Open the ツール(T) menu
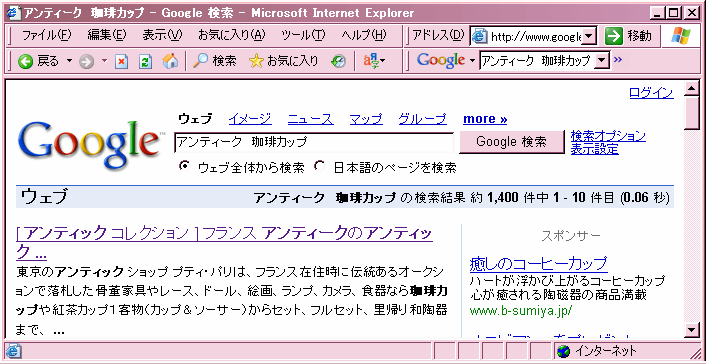706x364 pixels. click(303, 35)
